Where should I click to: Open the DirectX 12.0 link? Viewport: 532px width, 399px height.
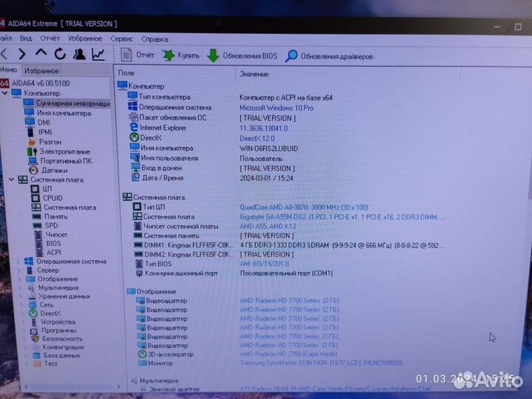pos(257,138)
